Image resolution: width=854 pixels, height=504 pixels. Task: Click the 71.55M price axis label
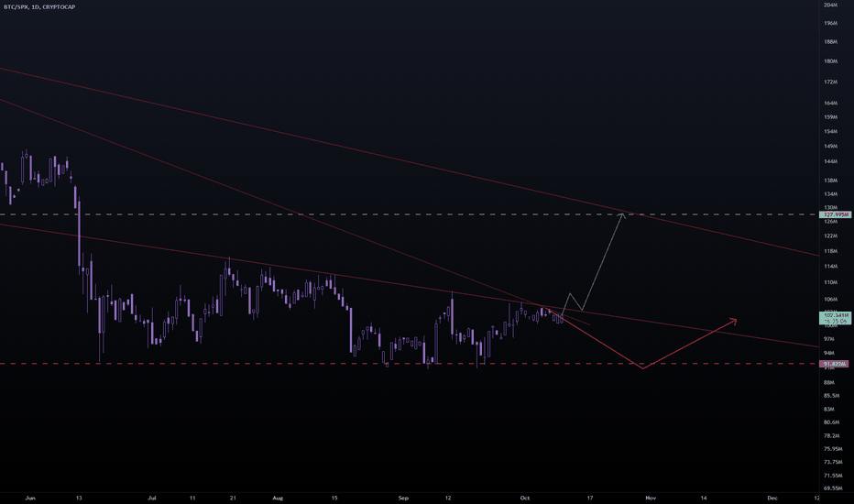pos(833,476)
